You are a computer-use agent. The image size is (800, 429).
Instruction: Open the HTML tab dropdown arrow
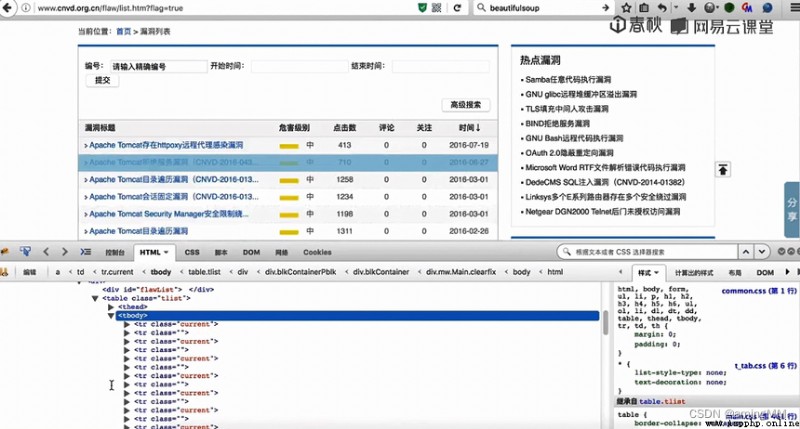(x=166, y=253)
